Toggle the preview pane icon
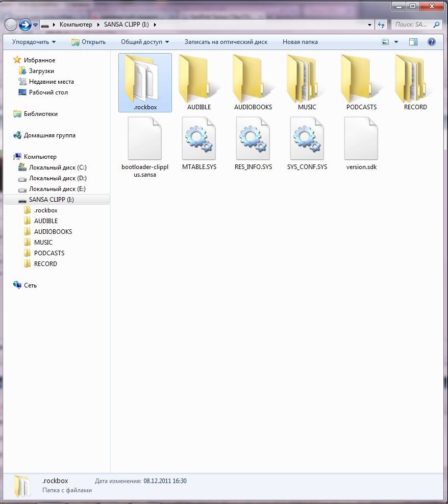Viewport: 448px width, 504px height. tap(413, 42)
